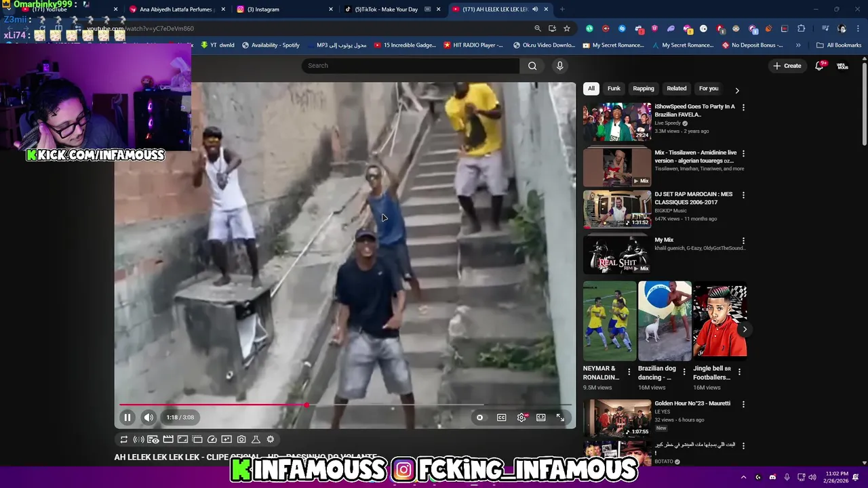Click the YouTube search input field

[x=410, y=66]
